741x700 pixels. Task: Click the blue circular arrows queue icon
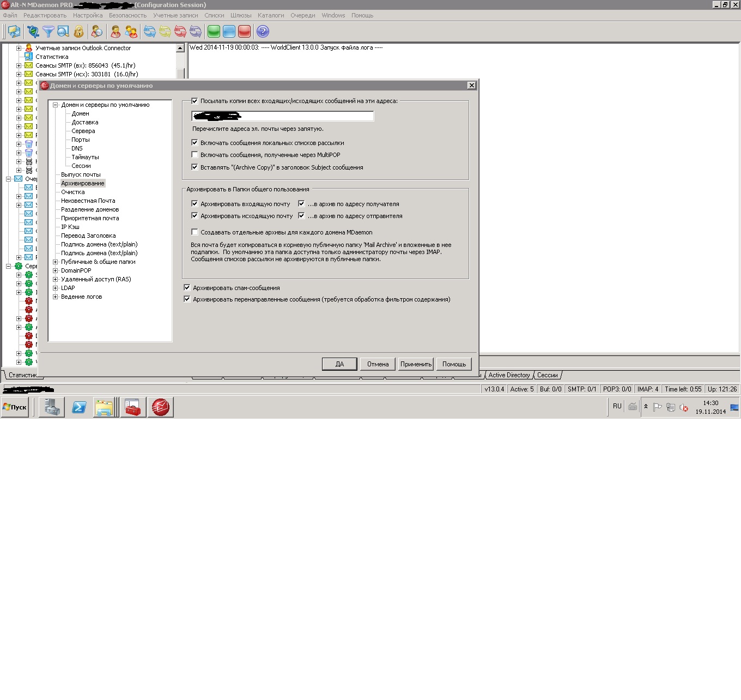(x=149, y=32)
